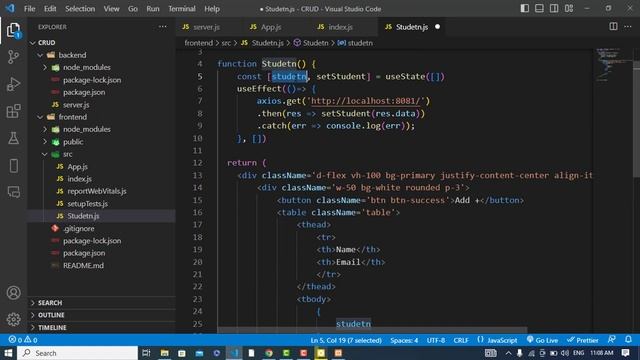The image size is (640, 360).
Task: Open the Edit menu
Action: pyautogui.click(x=50, y=9)
